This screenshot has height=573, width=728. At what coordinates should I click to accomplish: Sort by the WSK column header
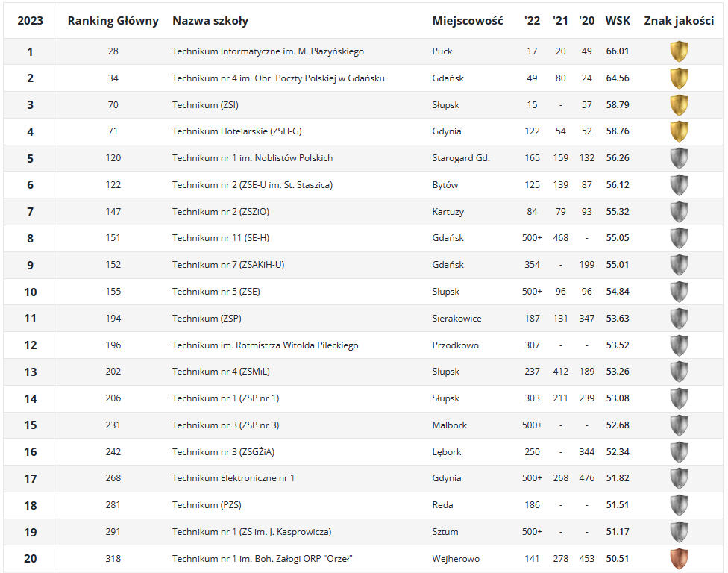618,21
